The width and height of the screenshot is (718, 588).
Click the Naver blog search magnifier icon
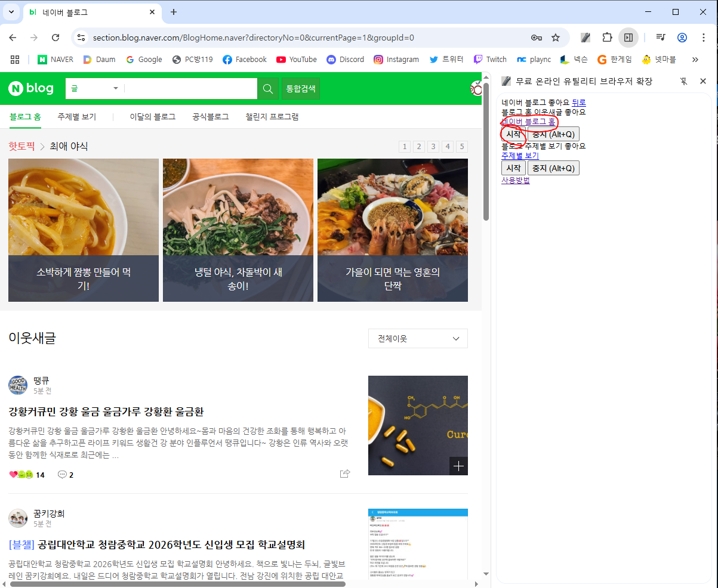pos(268,89)
